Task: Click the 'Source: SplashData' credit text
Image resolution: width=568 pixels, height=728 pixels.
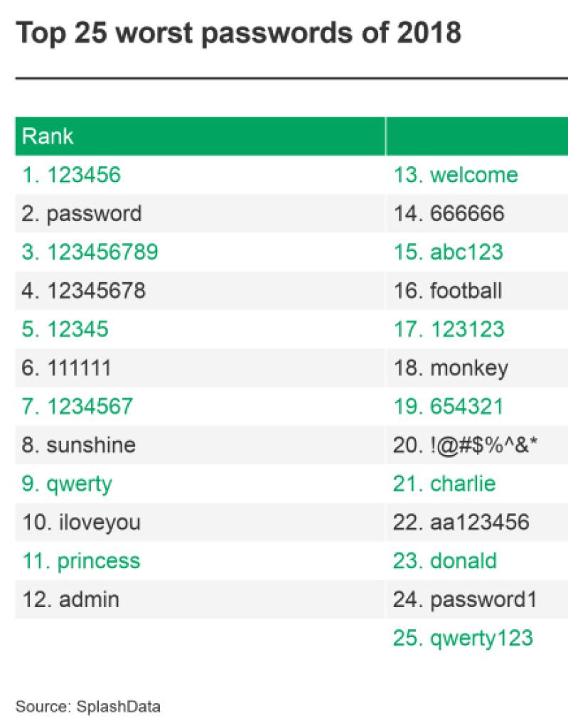Action: 87,707
